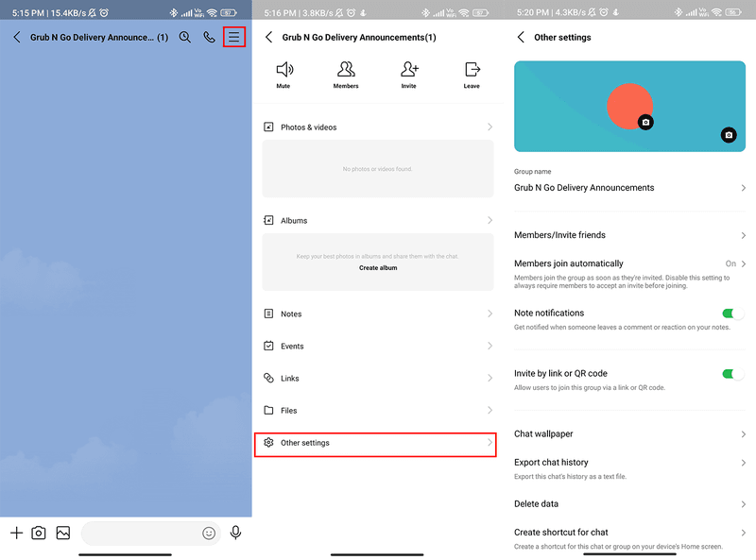Image resolution: width=756 pixels, height=560 pixels.
Task: Open the emoji sticker picker
Action: click(x=209, y=533)
